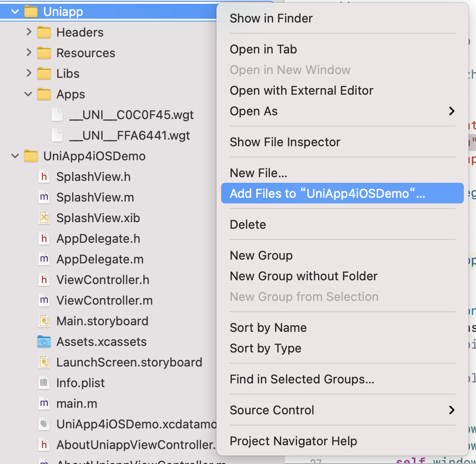Open the Source Control submenu arrow
Screen dimensions: 476x464
(452, 410)
